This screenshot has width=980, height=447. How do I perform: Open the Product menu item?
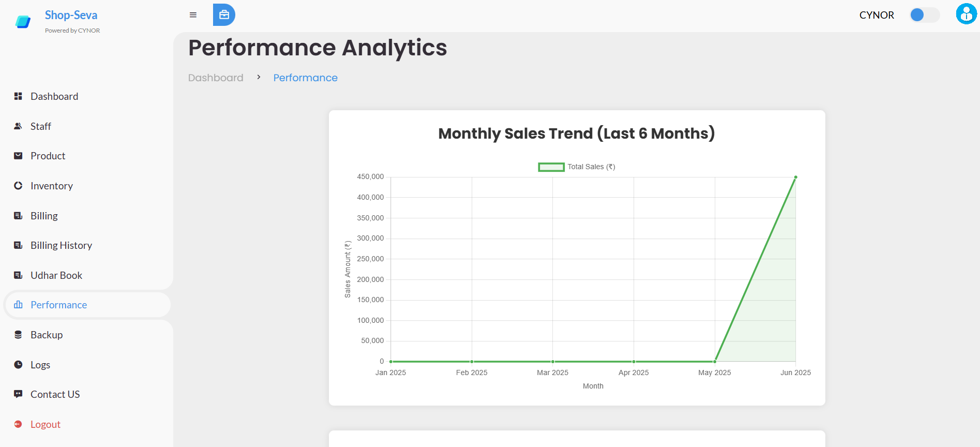tap(48, 156)
